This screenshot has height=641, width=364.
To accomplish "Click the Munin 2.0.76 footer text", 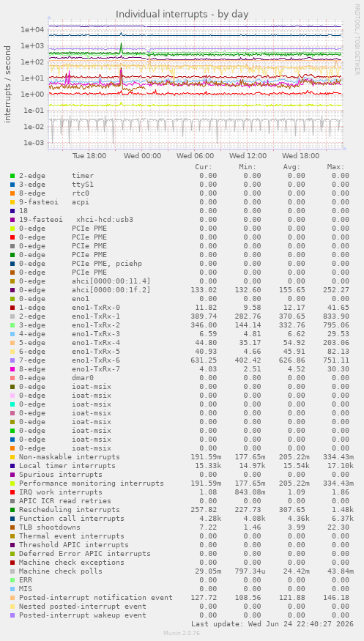I will 182,633.
